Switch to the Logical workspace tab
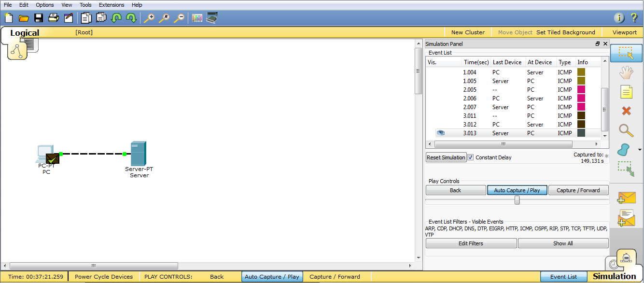The height and width of the screenshot is (283, 644). [25, 33]
